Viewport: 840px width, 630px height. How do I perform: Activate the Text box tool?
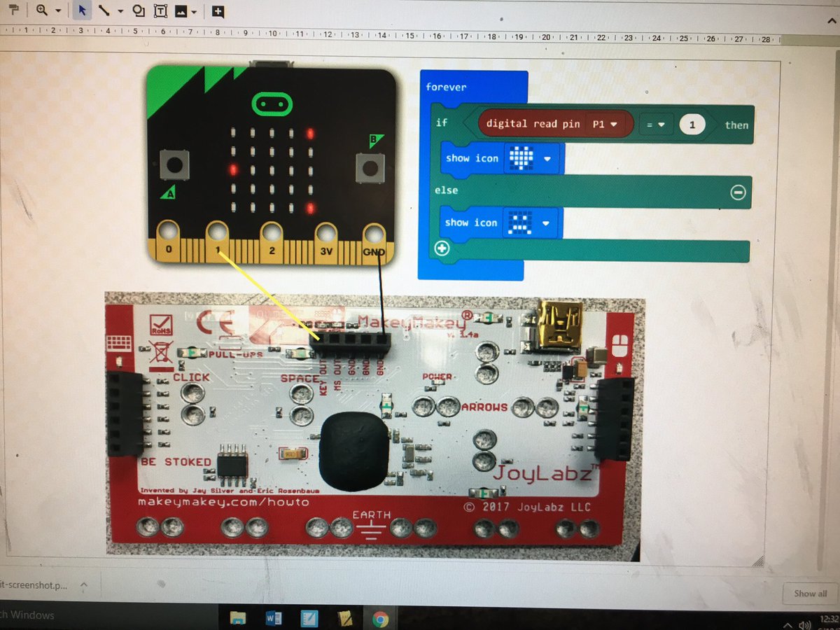coord(160,10)
